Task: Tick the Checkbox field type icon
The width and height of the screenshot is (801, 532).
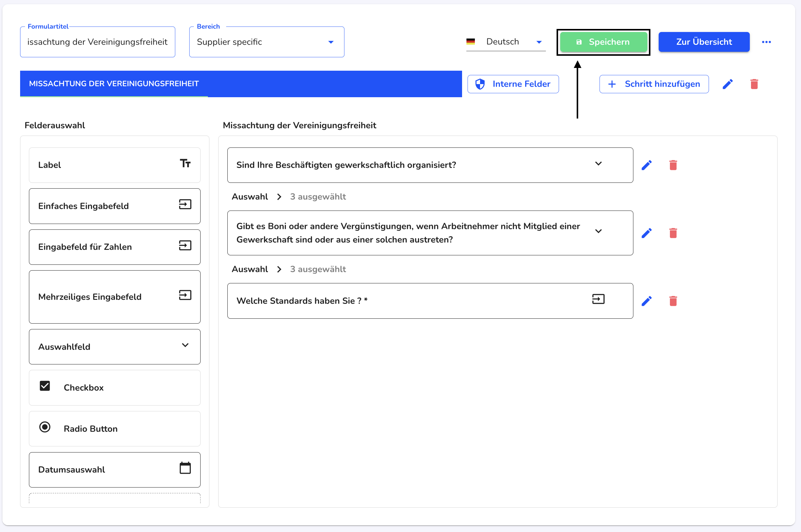Action: [45, 386]
